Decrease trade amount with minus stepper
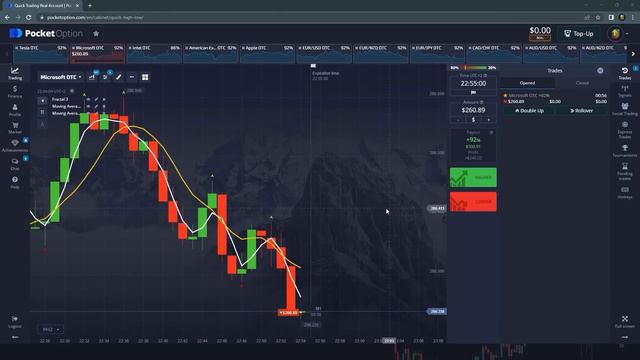Image resolution: width=640 pixels, height=360 pixels. pyautogui.click(x=458, y=120)
